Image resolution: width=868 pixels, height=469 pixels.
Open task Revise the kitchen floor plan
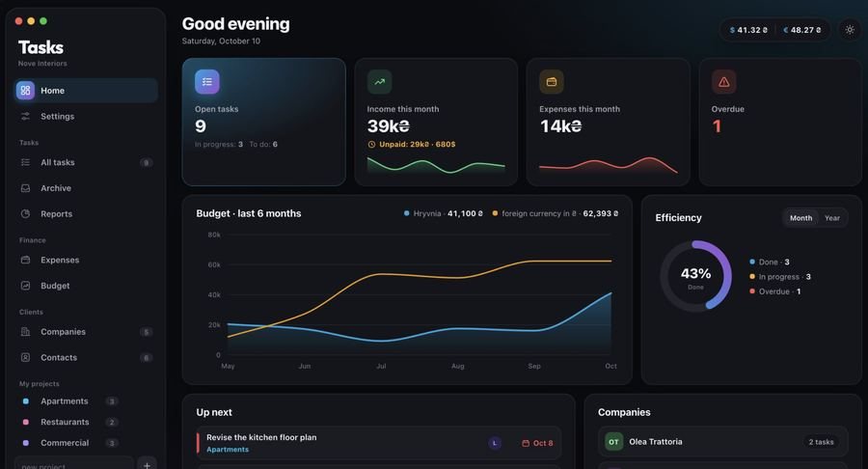379,443
